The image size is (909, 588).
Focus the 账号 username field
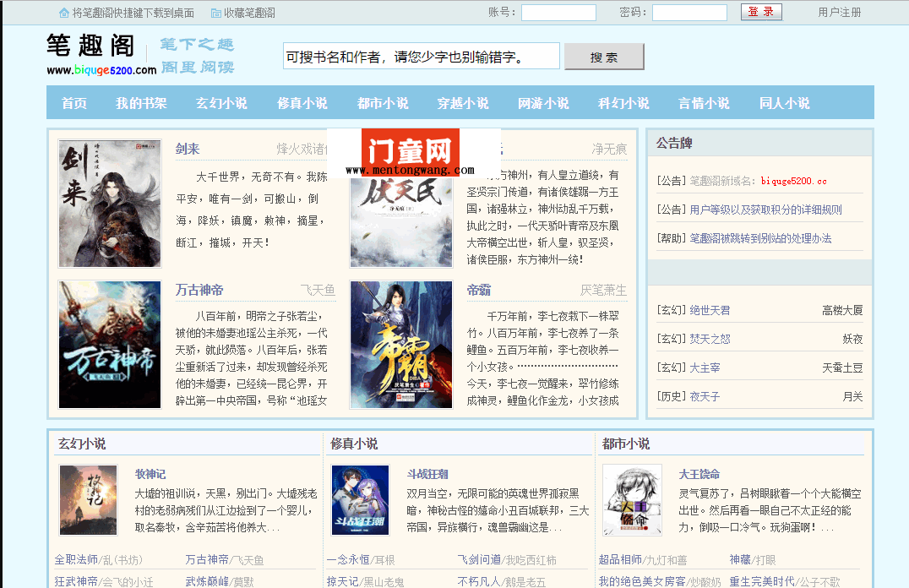tap(559, 13)
